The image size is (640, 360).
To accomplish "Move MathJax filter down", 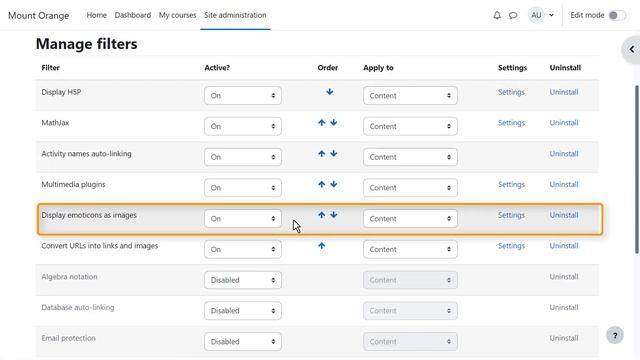I will pos(333,122).
